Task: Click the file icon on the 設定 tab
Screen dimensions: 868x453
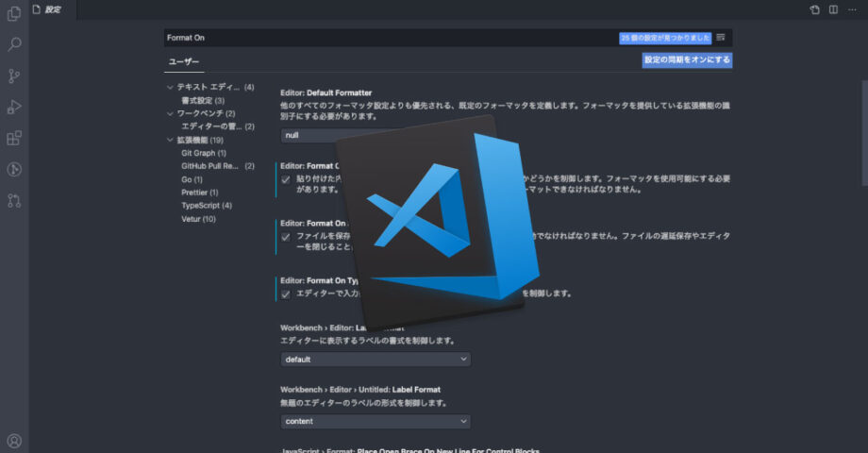Action: pyautogui.click(x=37, y=9)
